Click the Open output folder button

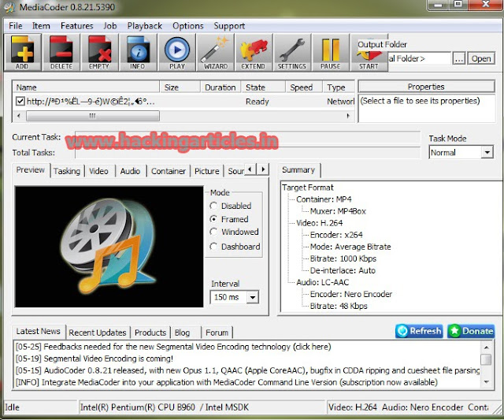click(x=481, y=58)
